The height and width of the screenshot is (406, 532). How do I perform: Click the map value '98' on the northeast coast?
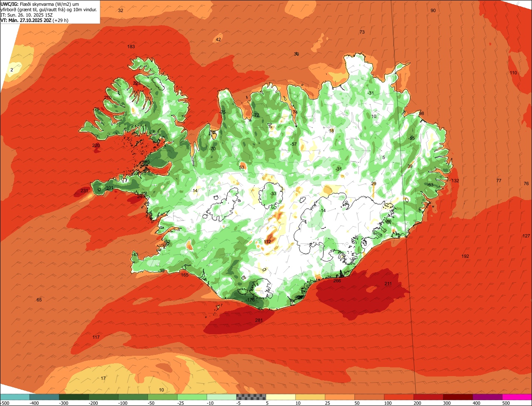tap(421, 113)
